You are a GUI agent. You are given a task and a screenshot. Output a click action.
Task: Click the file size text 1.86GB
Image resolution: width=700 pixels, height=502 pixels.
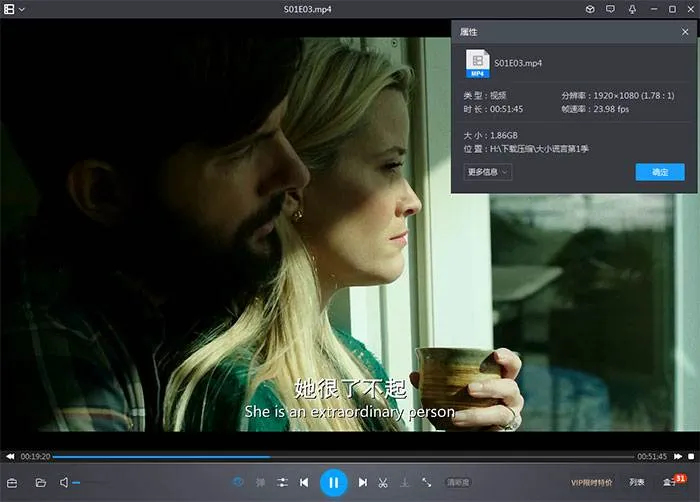point(504,135)
